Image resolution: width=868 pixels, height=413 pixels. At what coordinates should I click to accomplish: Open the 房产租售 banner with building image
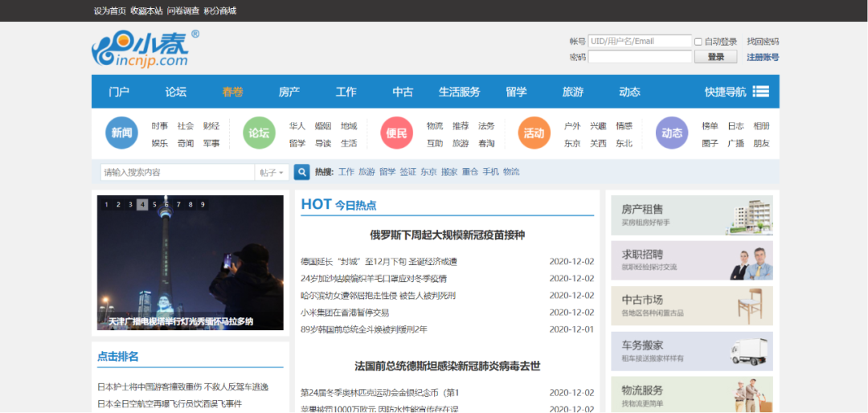pos(692,215)
